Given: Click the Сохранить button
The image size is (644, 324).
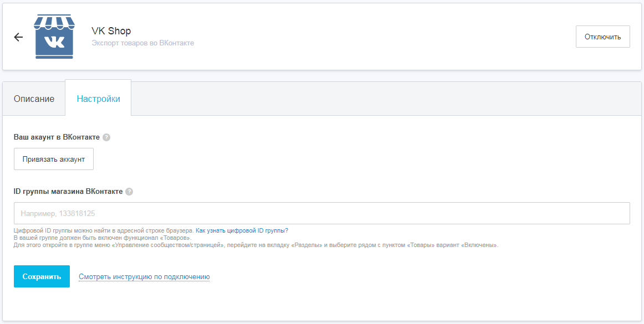Looking at the screenshot, I should coord(42,276).
